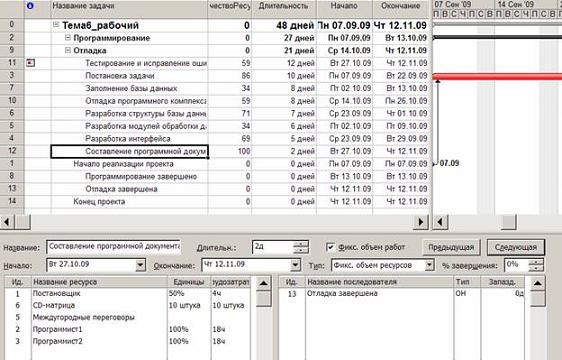Click the Единицы column header
562x360 pixels.
click(x=189, y=282)
